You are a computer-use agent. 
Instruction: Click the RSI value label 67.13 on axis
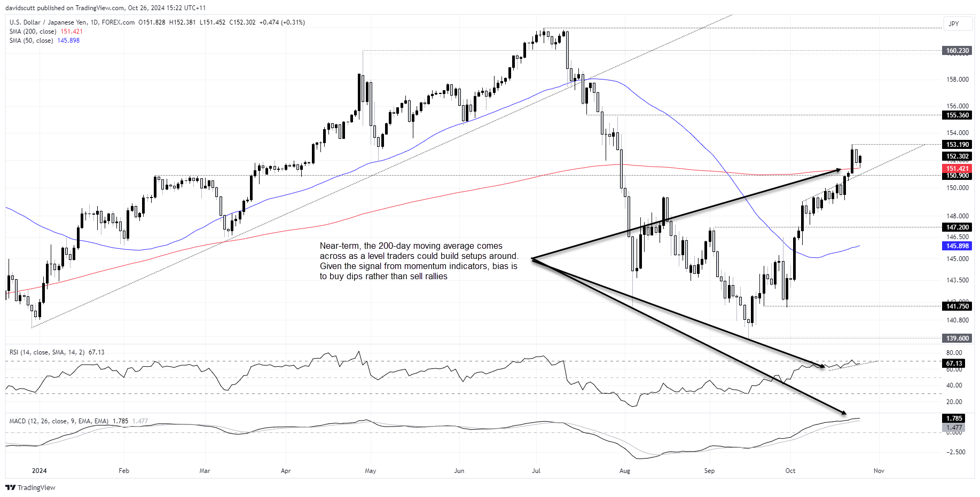tap(954, 364)
